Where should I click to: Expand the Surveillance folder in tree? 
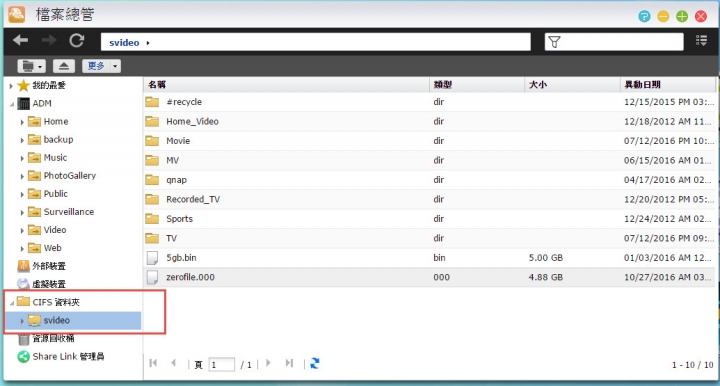(22, 213)
